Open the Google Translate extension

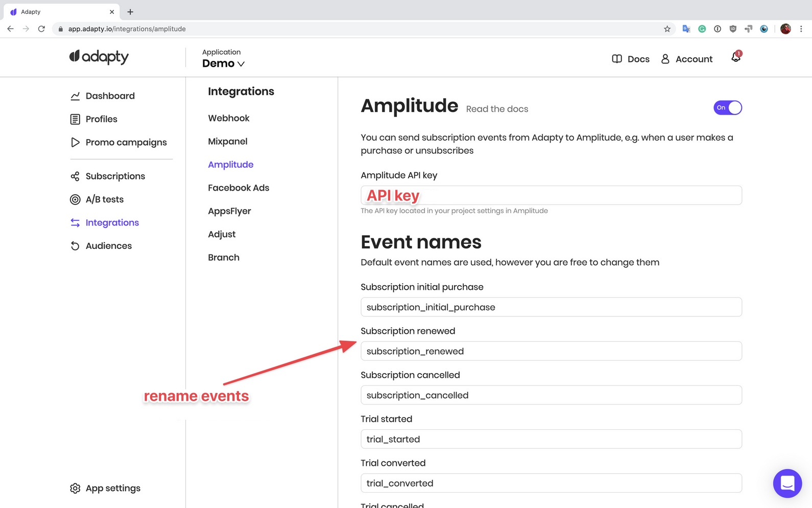(x=686, y=29)
